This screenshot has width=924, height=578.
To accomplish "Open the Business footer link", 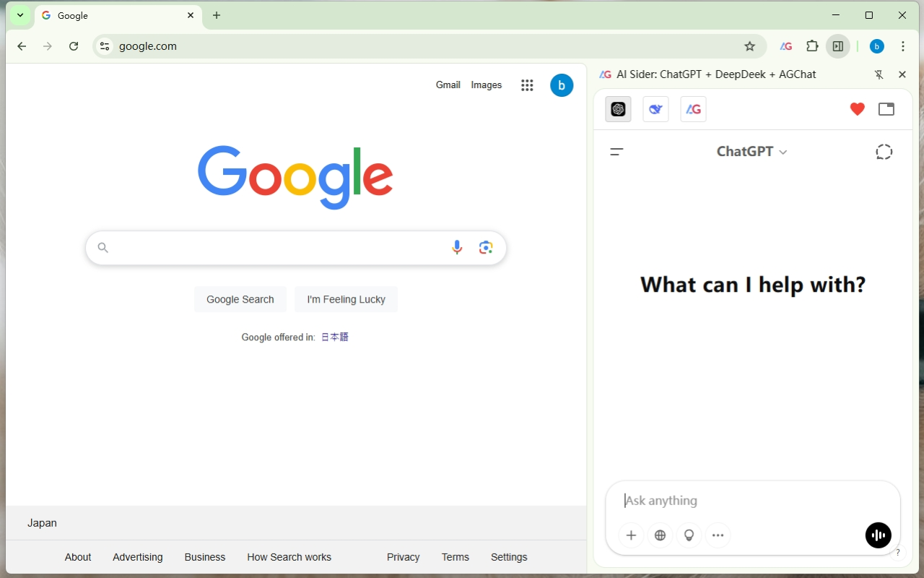I will [x=205, y=557].
